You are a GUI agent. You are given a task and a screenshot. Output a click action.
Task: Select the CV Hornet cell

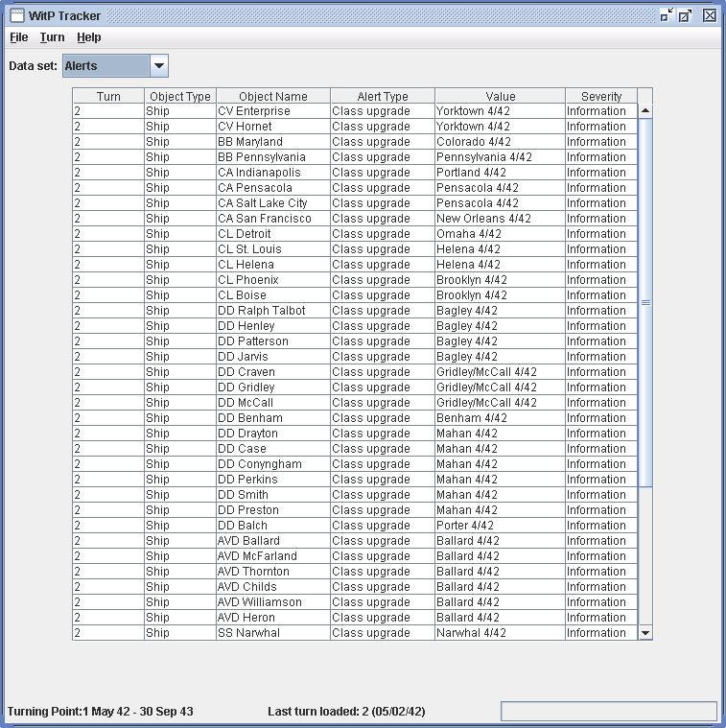[x=273, y=127]
